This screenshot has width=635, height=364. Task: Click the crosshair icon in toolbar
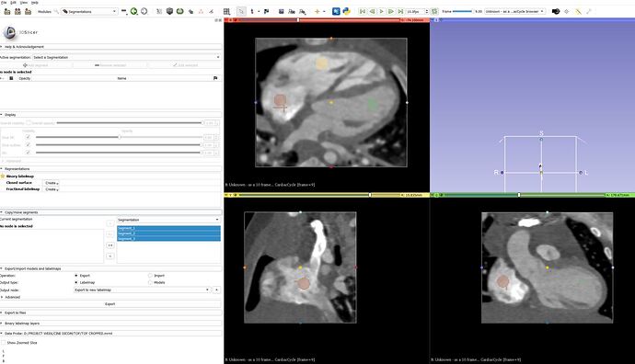click(317, 11)
